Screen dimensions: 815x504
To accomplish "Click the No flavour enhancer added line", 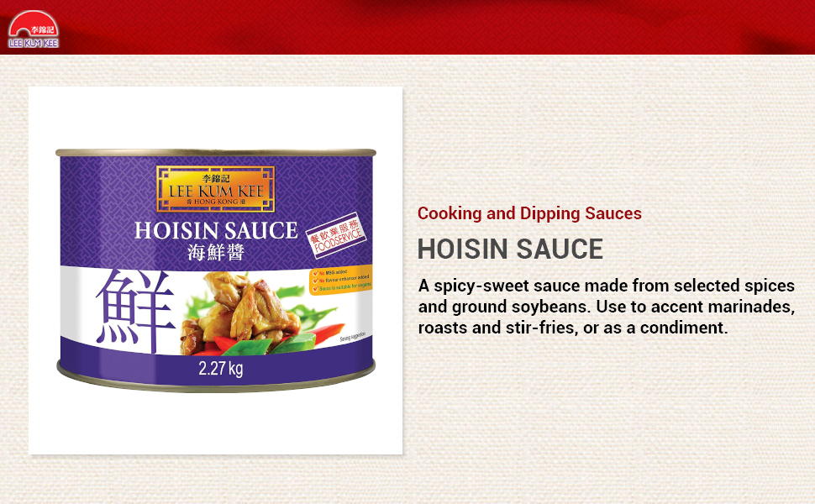I will click(x=340, y=279).
